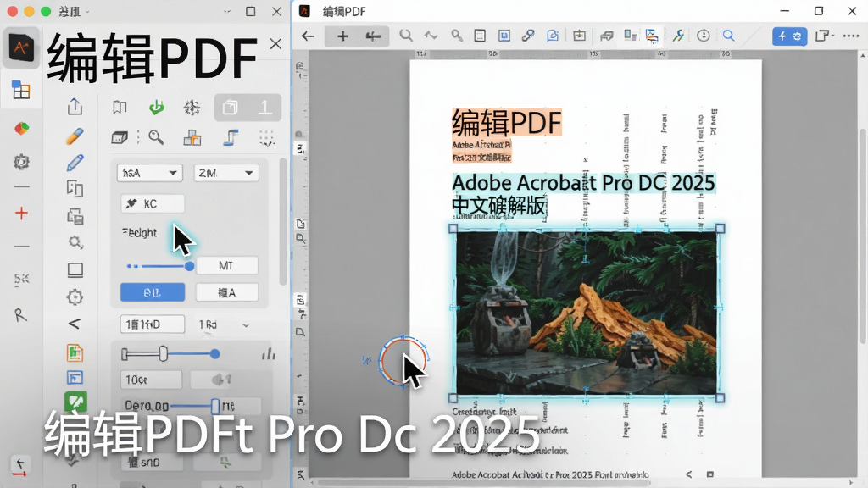Click the 1肯1hD input field
The height and width of the screenshot is (488, 868).
(153, 324)
